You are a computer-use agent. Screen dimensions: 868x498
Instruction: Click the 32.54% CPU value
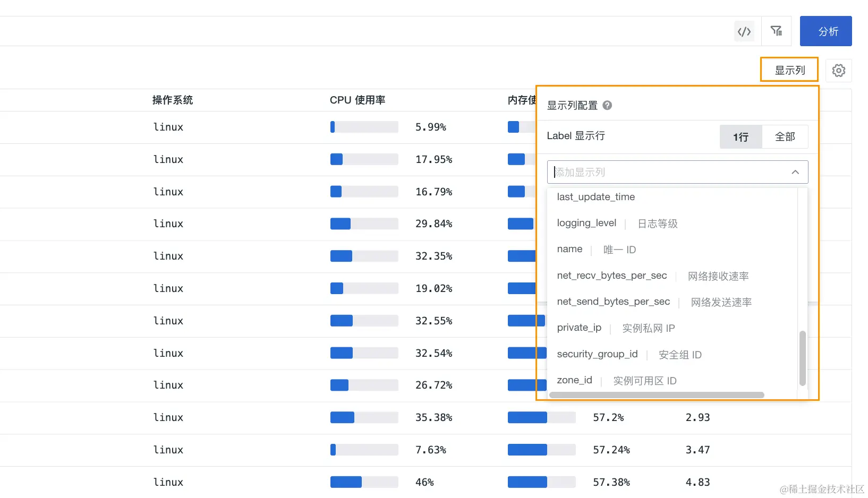coord(434,353)
